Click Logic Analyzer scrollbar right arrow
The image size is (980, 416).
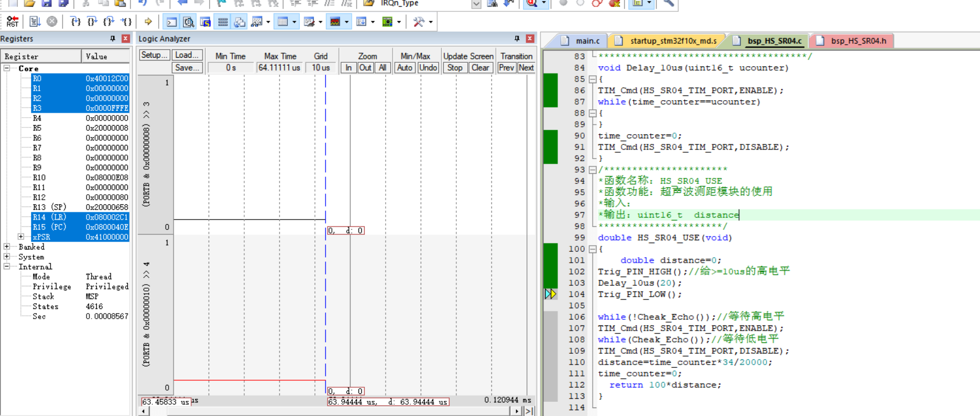point(517,411)
